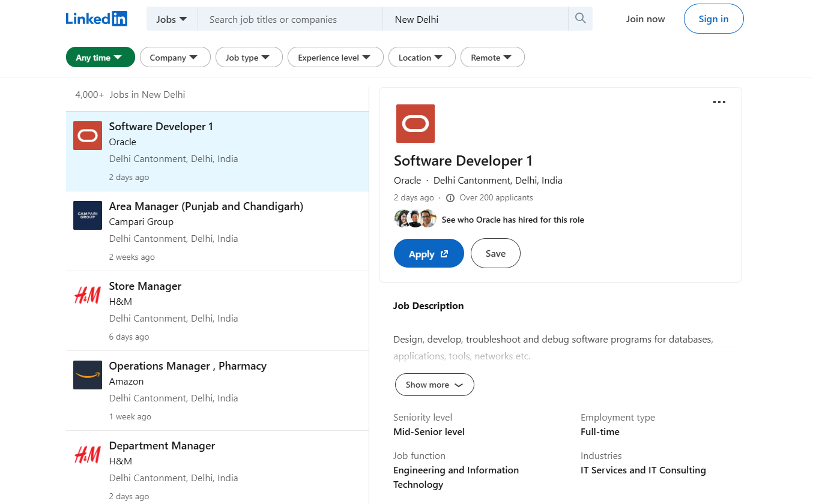Viewport: 813px width, 504px height.
Task: Click 4,000+ Jobs in New Delhi text
Action: (130, 94)
